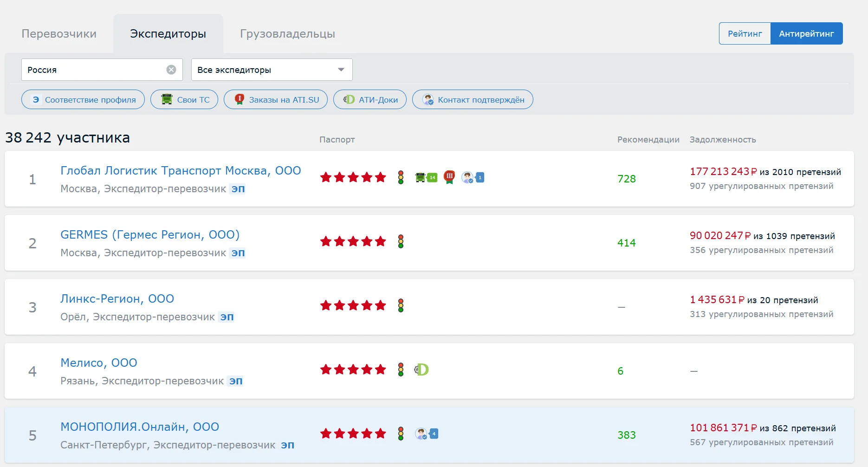Click debt amount 101 861 371 ₽
This screenshot has width=868, height=467.
pyautogui.click(x=723, y=428)
